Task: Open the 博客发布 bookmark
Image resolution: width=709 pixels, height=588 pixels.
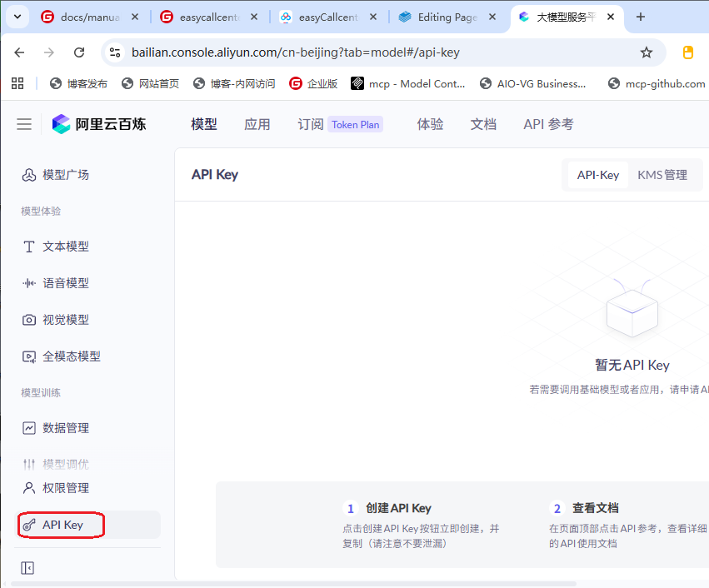Action: click(x=78, y=83)
